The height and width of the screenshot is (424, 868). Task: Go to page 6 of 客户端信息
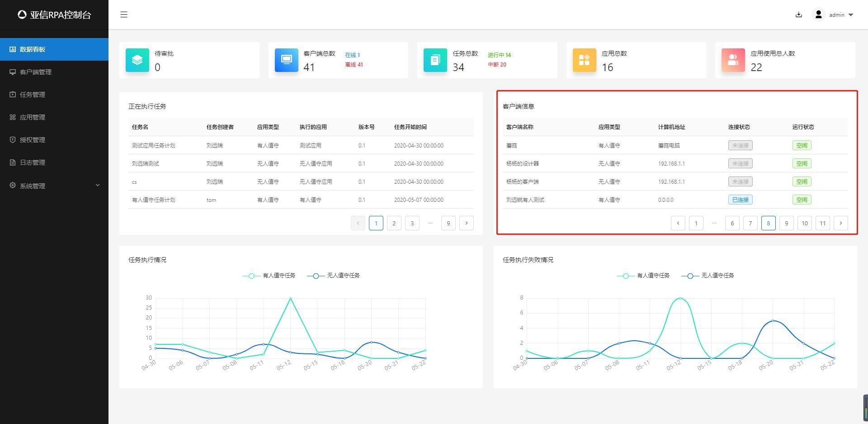[x=732, y=223]
